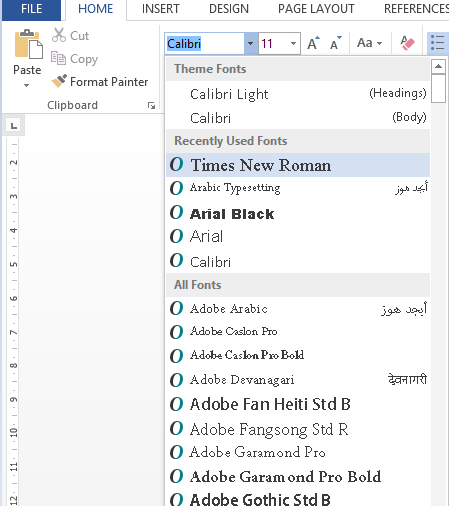Click the Cut button label
Screen dimensions: 449x506
(x=79, y=36)
